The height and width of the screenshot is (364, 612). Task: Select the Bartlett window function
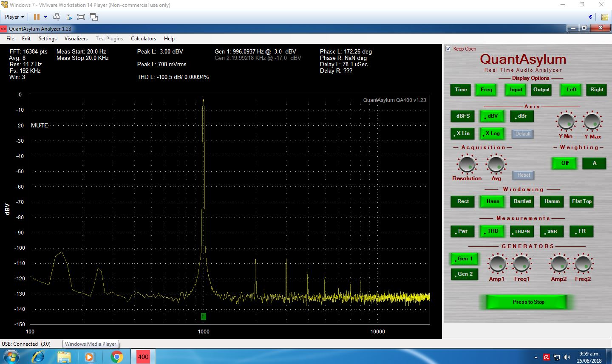pyautogui.click(x=522, y=201)
